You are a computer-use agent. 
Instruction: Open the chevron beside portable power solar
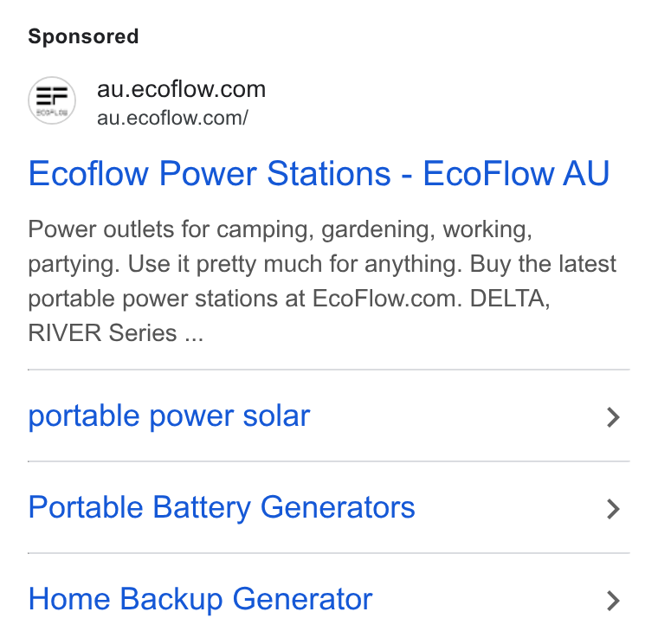613,417
